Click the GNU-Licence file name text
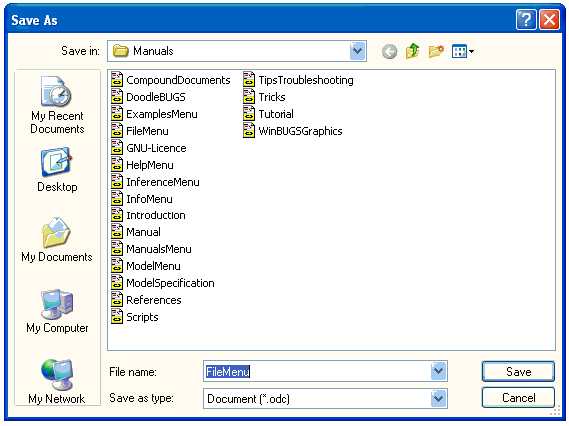 156,148
